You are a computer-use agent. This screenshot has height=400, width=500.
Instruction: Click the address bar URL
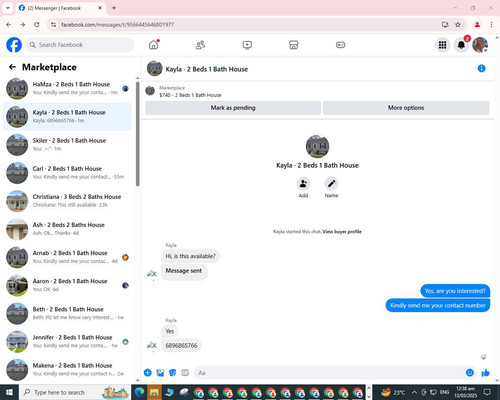point(117,25)
